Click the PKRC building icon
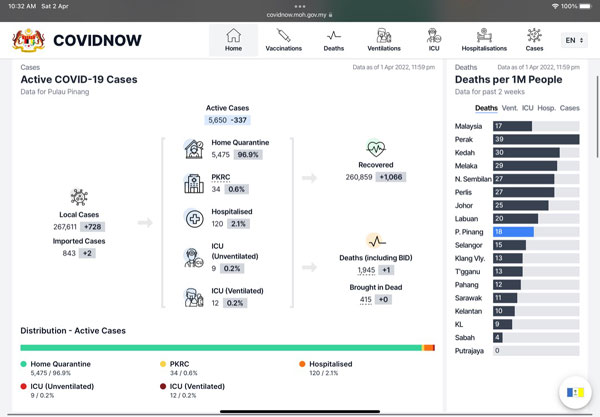Screen dimensions: 600x417 pyautogui.click(x=194, y=183)
